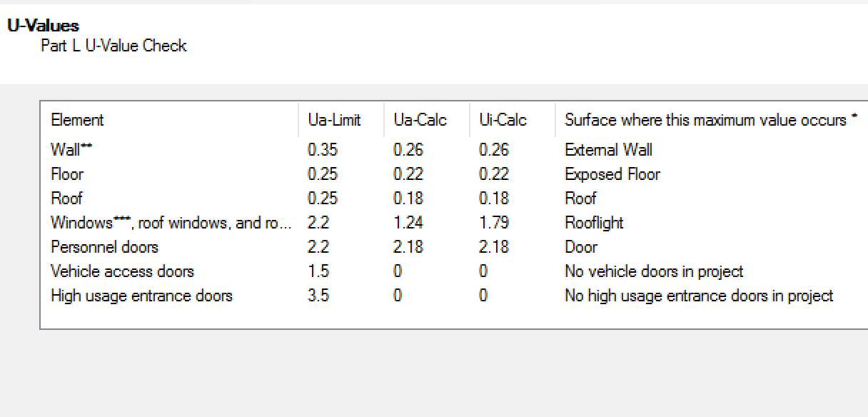Select the Roof element row
The height and width of the screenshot is (417, 868).
point(66,198)
